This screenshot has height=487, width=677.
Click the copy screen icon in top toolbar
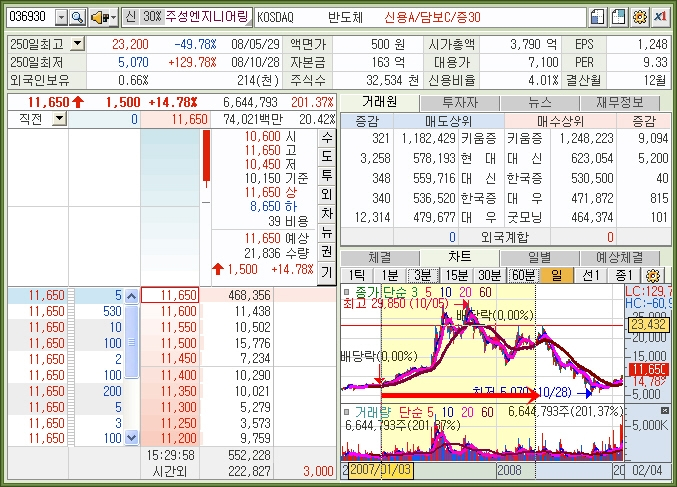[x=598, y=17]
